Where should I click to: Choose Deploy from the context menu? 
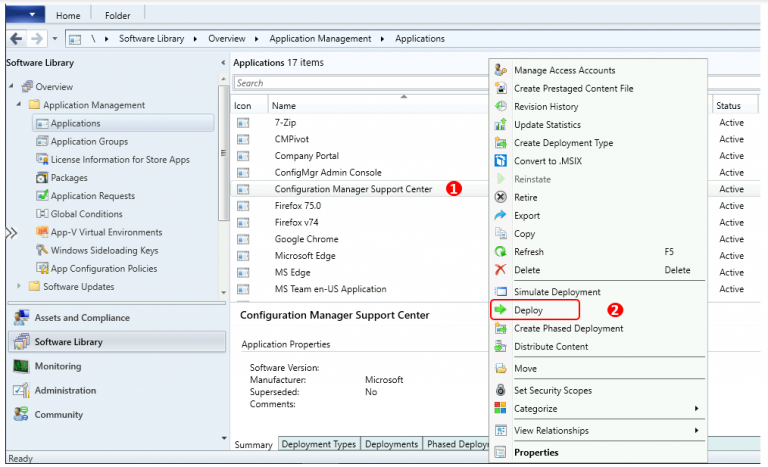click(x=528, y=311)
